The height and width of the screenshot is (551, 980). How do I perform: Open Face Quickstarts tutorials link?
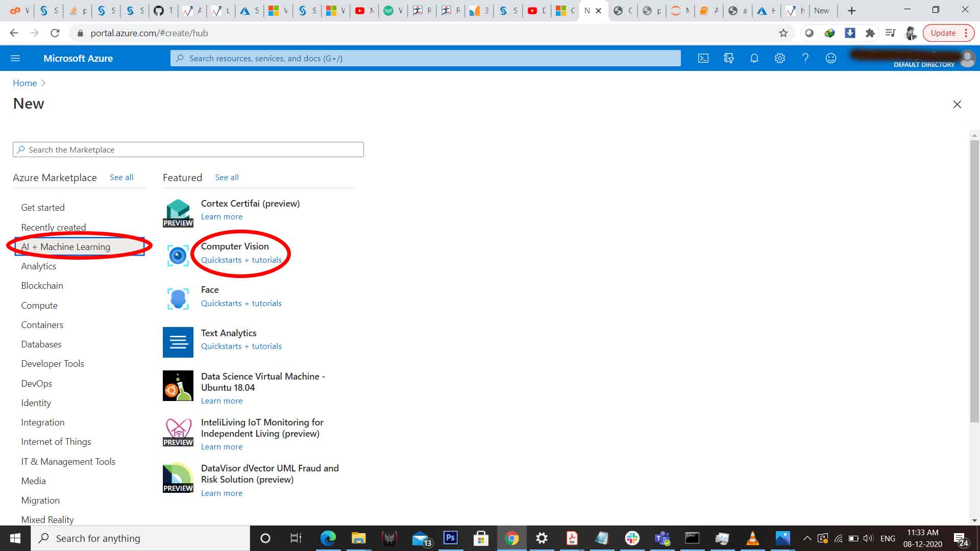click(241, 303)
